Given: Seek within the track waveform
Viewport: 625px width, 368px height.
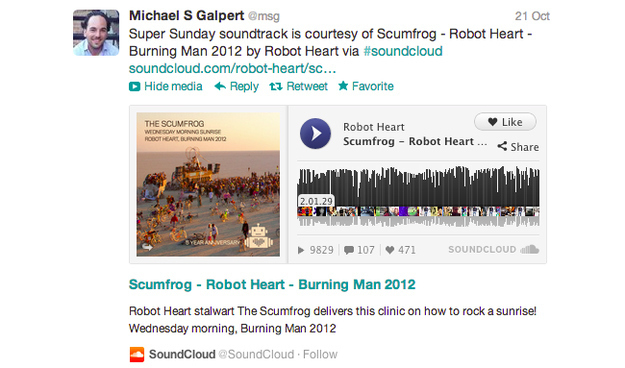Looking at the screenshot, I should pyautogui.click(x=418, y=197).
